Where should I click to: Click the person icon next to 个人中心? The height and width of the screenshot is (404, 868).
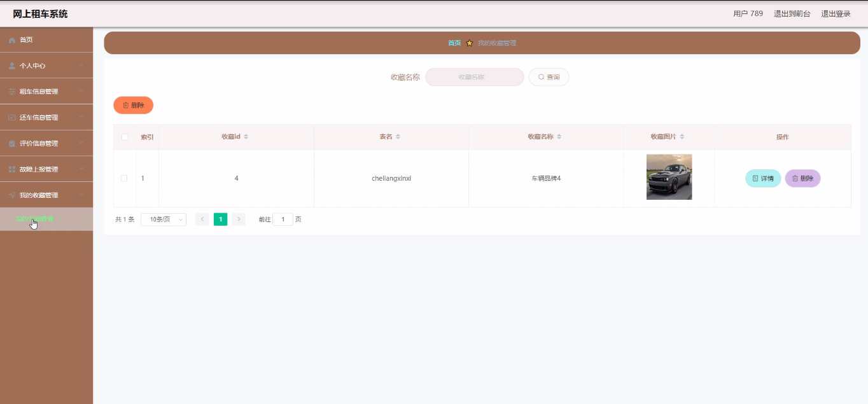[x=12, y=66]
